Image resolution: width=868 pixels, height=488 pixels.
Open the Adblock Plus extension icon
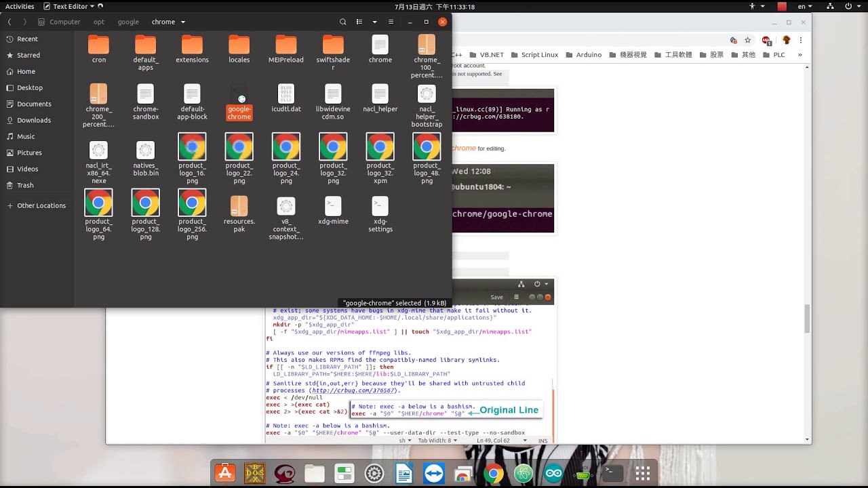coord(766,40)
